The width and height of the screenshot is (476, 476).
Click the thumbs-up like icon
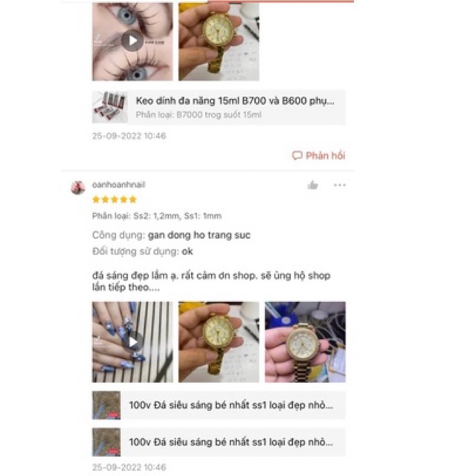click(312, 185)
